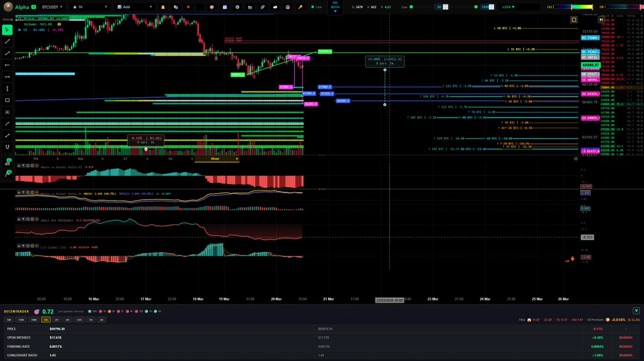Click the maximum Size slider green handle

pos(476,7)
